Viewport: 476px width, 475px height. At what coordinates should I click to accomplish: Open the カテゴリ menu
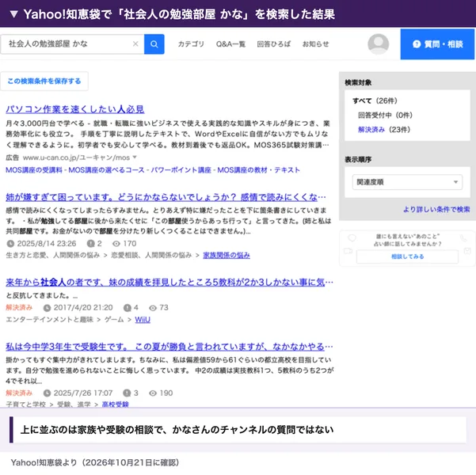(x=191, y=44)
